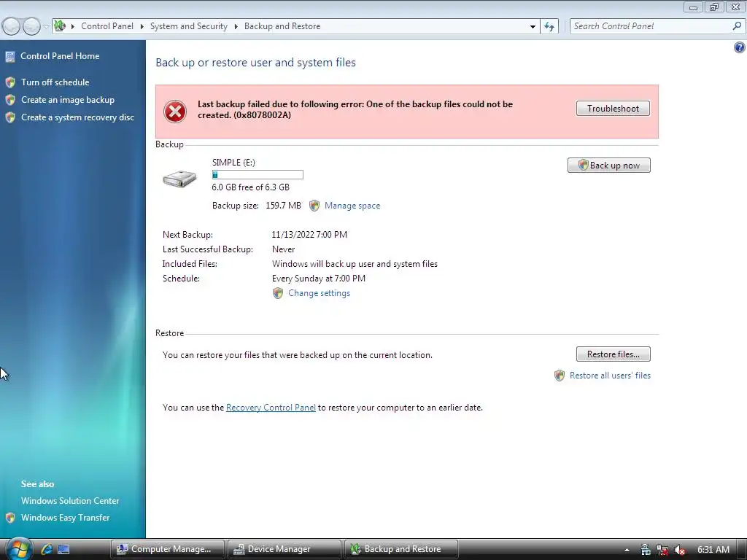The image size is (747, 560).
Task: Open the blue Help question mark icon
Action: click(740, 47)
